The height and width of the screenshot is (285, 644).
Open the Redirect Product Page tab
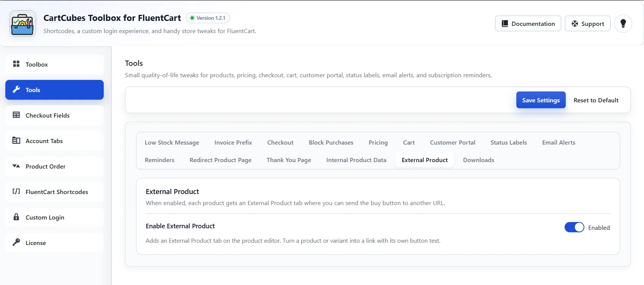click(220, 160)
